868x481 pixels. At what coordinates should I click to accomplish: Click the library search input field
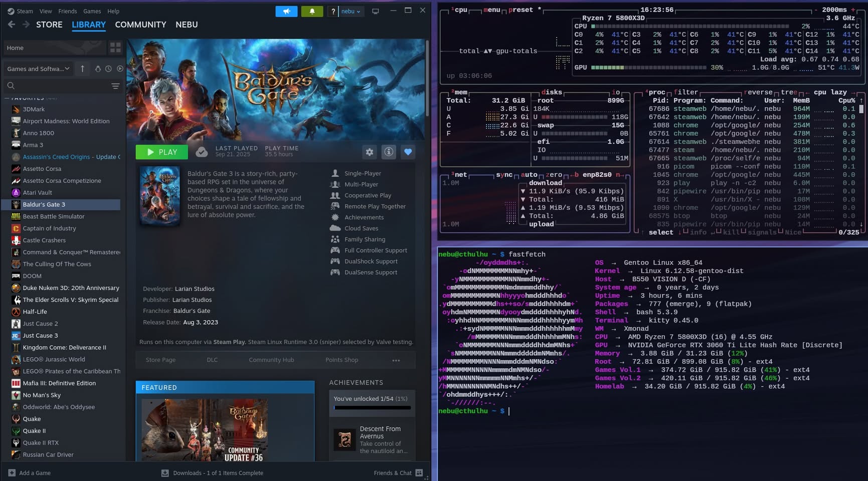point(64,86)
